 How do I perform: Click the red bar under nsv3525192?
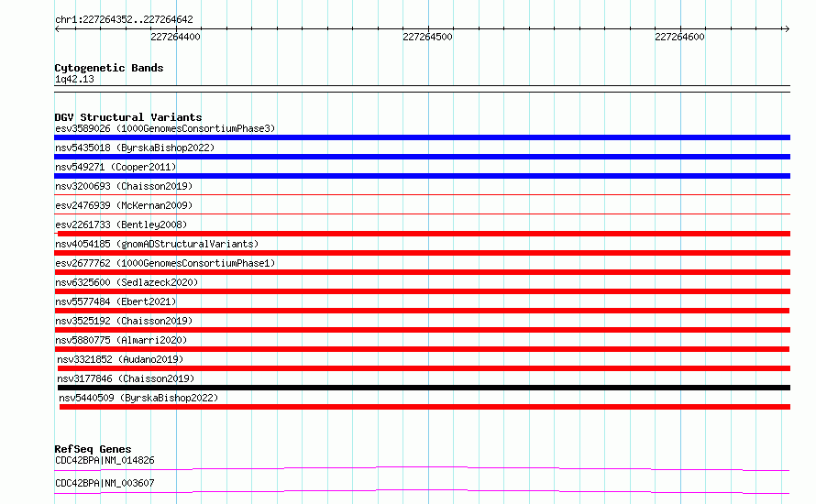[422, 330]
